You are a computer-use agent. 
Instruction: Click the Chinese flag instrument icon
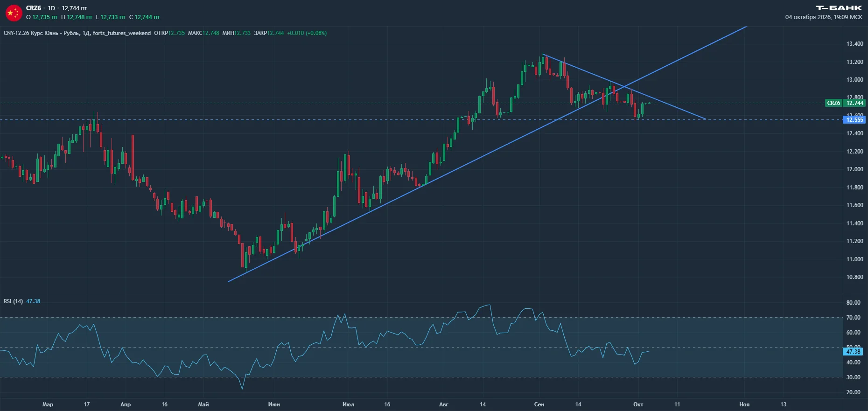point(14,13)
